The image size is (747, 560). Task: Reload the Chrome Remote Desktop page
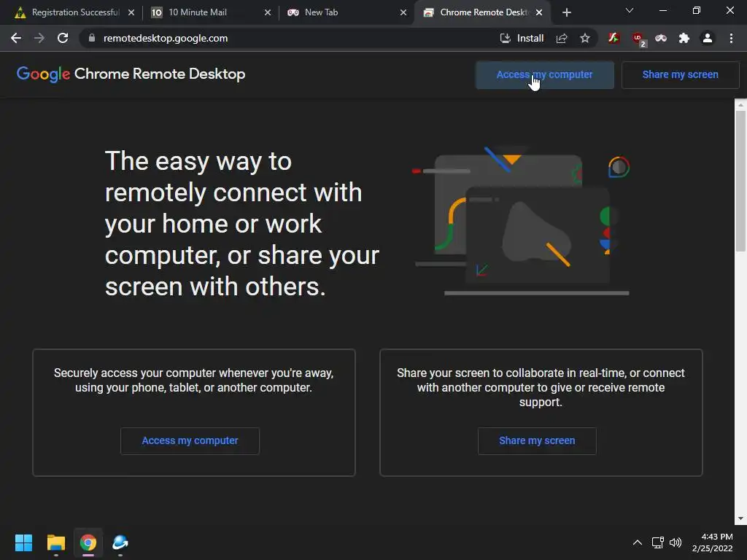click(63, 38)
